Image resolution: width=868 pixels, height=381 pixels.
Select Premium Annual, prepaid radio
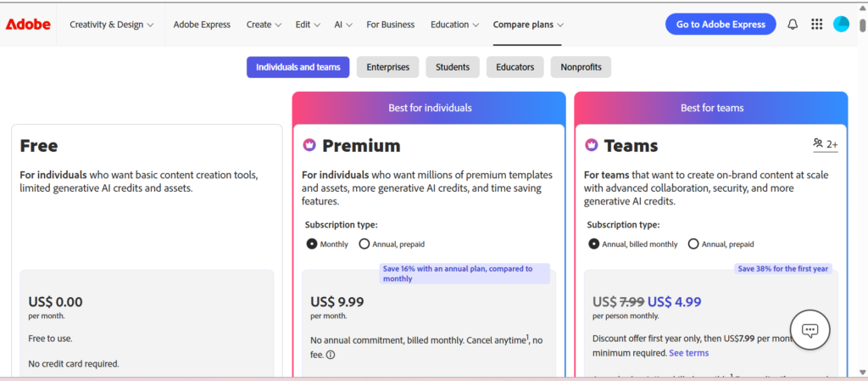click(x=364, y=244)
